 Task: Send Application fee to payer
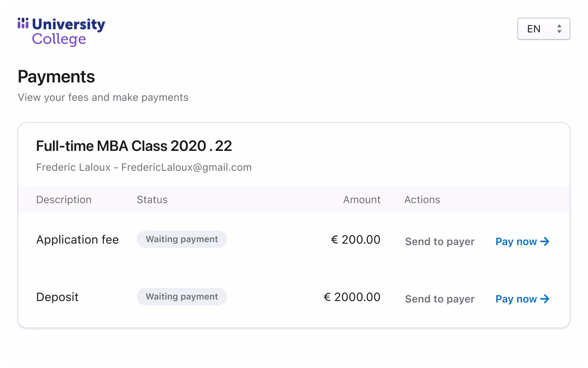point(440,242)
